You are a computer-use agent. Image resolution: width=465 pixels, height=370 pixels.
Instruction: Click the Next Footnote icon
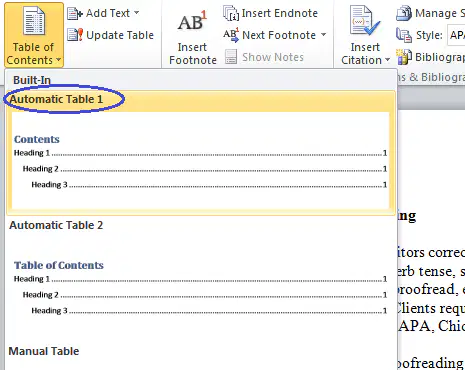click(231, 35)
